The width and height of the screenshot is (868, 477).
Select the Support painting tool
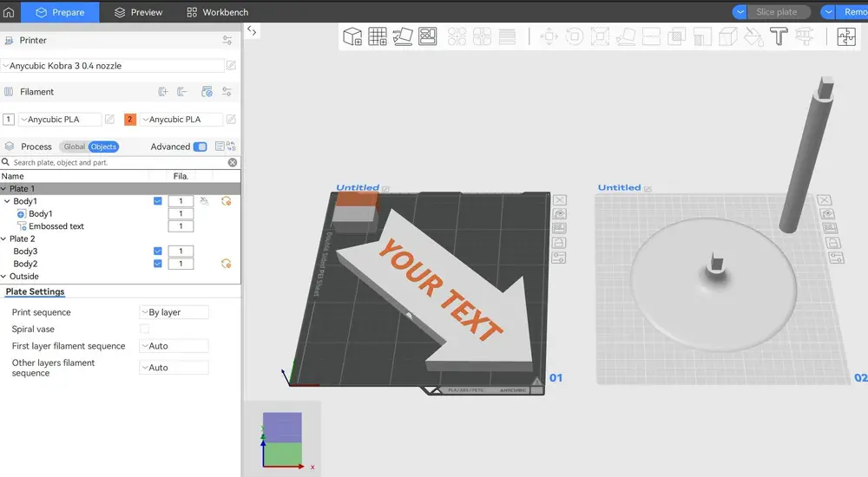pos(702,36)
